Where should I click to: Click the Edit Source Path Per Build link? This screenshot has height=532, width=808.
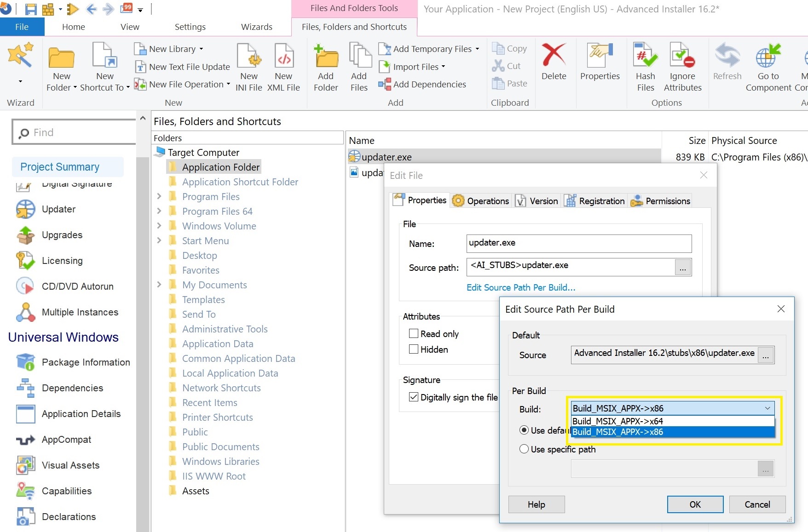(521, 287)
